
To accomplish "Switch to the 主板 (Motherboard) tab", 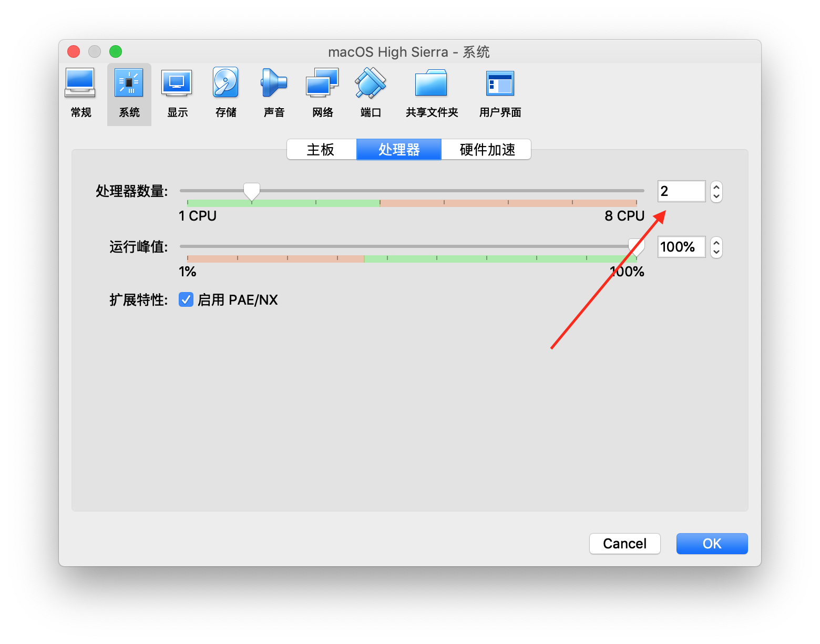I will [x=321, y=150].
